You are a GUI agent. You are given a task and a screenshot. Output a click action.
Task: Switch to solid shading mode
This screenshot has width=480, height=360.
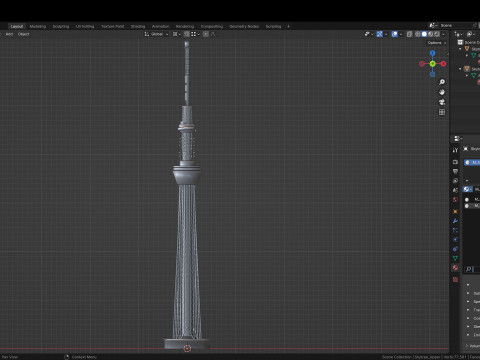(x=424, y=34)
